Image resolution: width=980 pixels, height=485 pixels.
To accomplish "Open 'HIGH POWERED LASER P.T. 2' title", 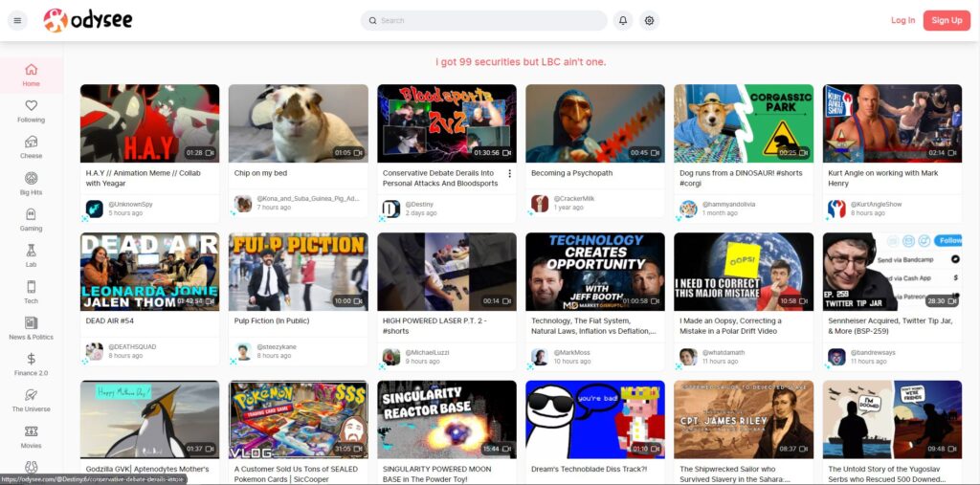I will (436, 326).
